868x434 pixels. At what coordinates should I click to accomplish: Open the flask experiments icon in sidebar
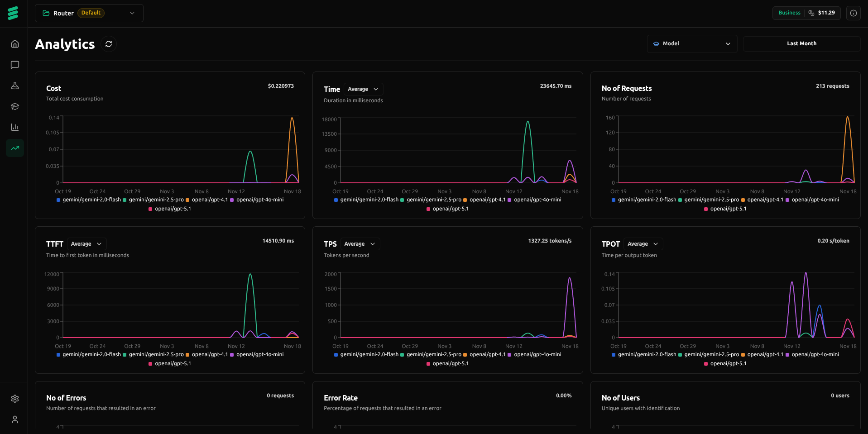point(15,86)
